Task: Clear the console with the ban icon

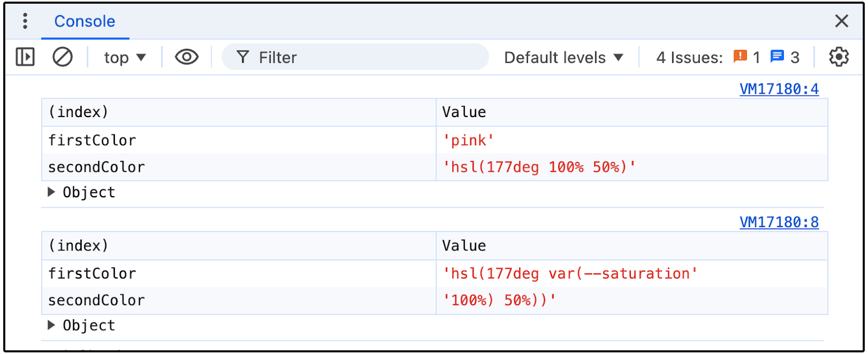Action: tap(62, 57)
